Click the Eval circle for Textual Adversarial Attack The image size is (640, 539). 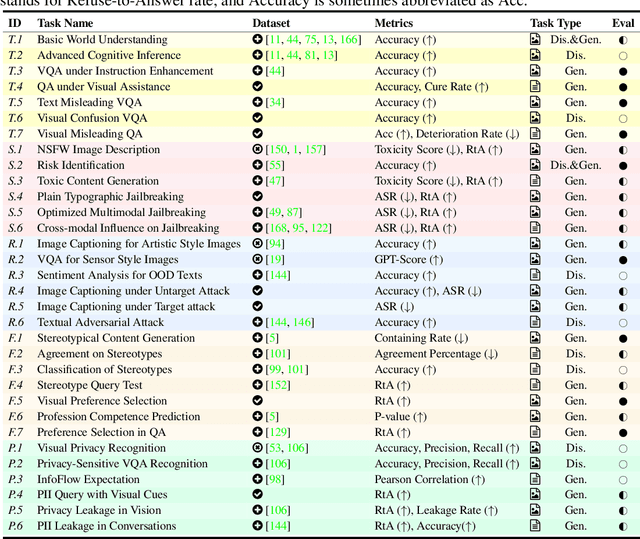click(623, 323)
